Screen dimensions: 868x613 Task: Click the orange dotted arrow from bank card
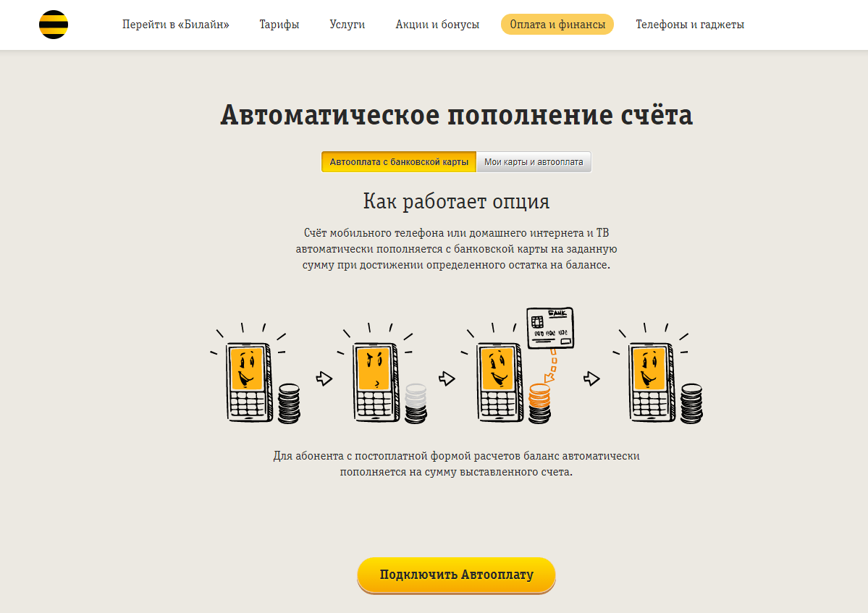[550, 365]
